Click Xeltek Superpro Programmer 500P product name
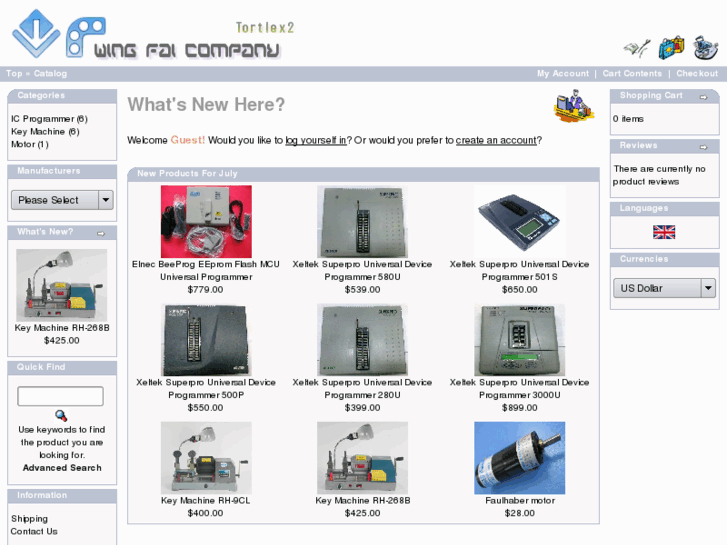The height and width of the screenshot is (545, 727). 206,389
